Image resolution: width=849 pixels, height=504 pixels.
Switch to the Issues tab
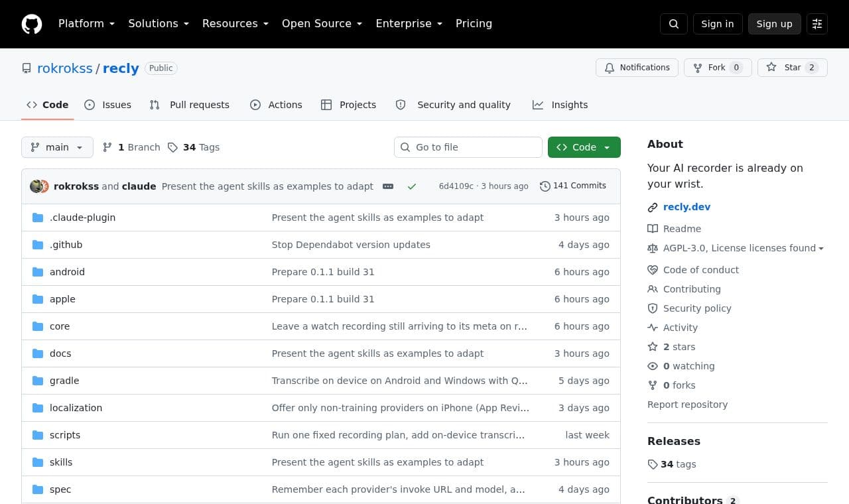click(x=108, y=105)
